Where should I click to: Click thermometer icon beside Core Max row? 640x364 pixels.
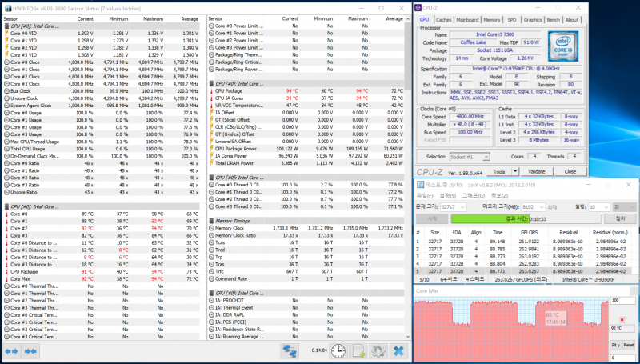[x=6, y=278]
